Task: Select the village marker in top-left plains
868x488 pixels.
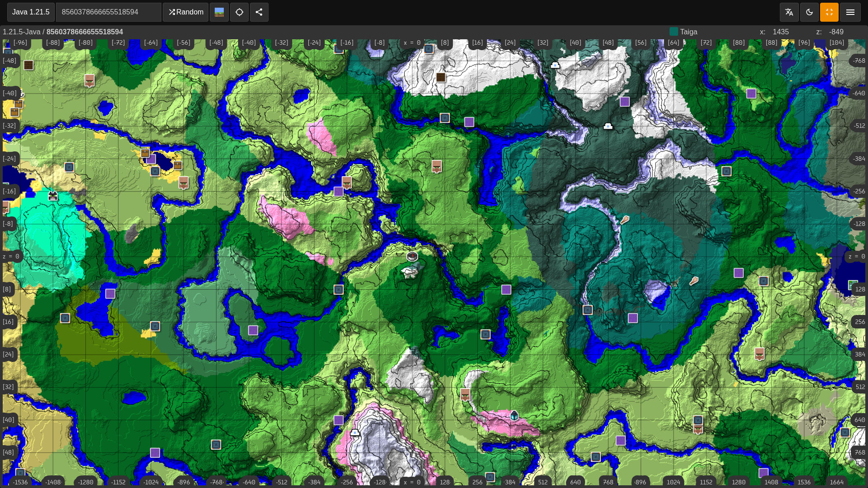Action: point(90,81)
